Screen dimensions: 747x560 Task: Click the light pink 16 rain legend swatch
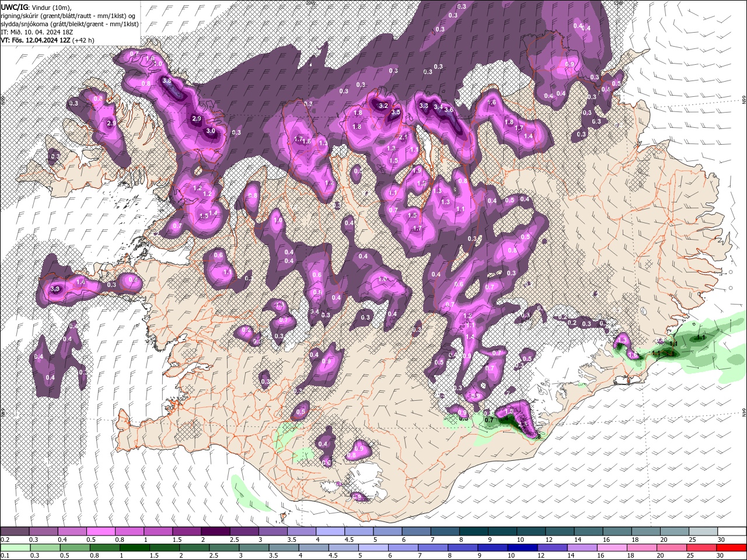(611, 548)
